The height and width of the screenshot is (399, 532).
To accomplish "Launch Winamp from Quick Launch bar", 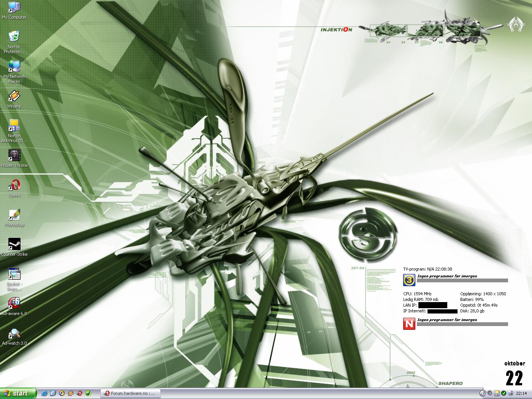I will click(x=71, y=393).
